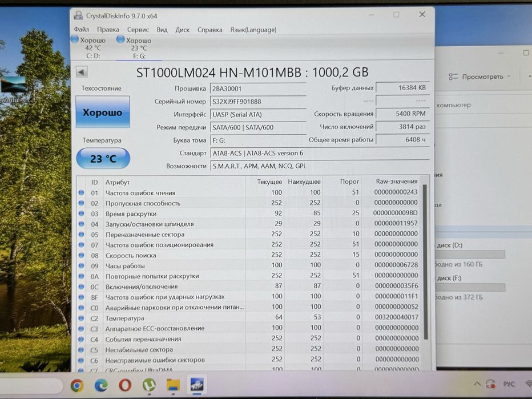Select the Часы работы attribute name
Viewport: 532px width, 399px height.
point(125,265)
